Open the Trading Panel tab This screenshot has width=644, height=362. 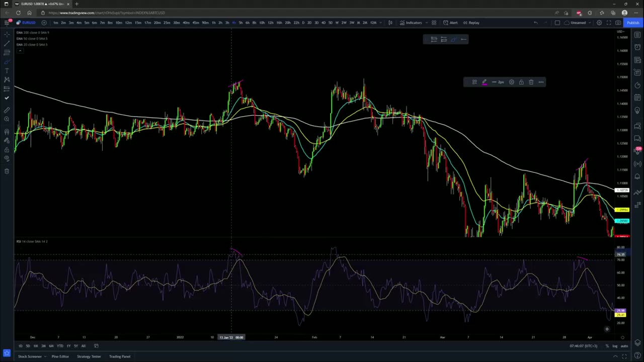pyautogui.click(x=120, y=356)
